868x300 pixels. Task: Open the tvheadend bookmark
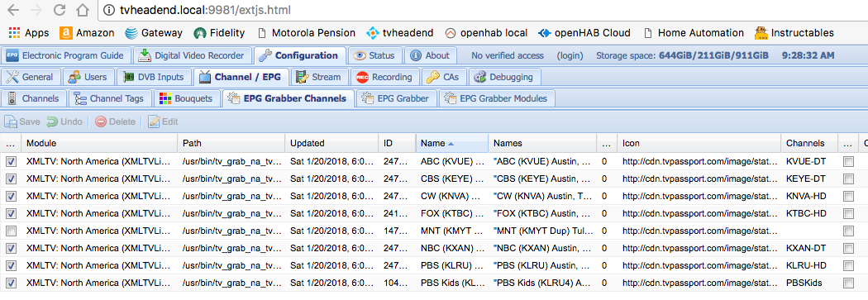pos(400,33)
